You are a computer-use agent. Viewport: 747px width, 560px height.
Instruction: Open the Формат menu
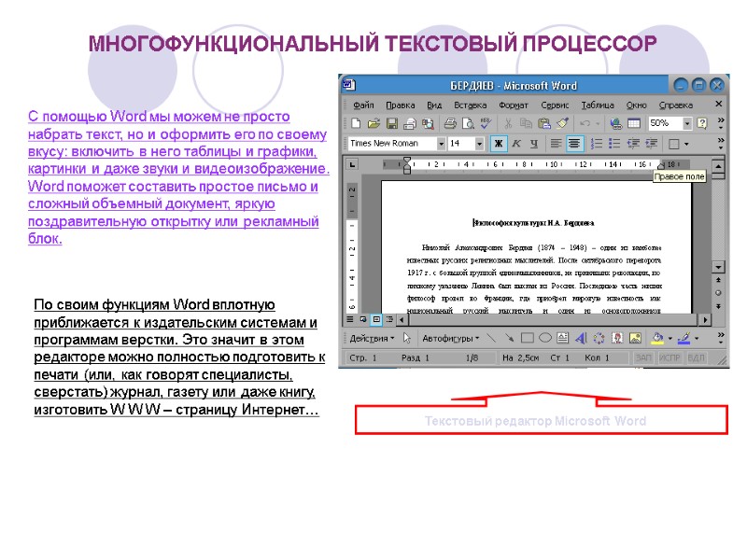pyautogui.click(x=514, y=105)
